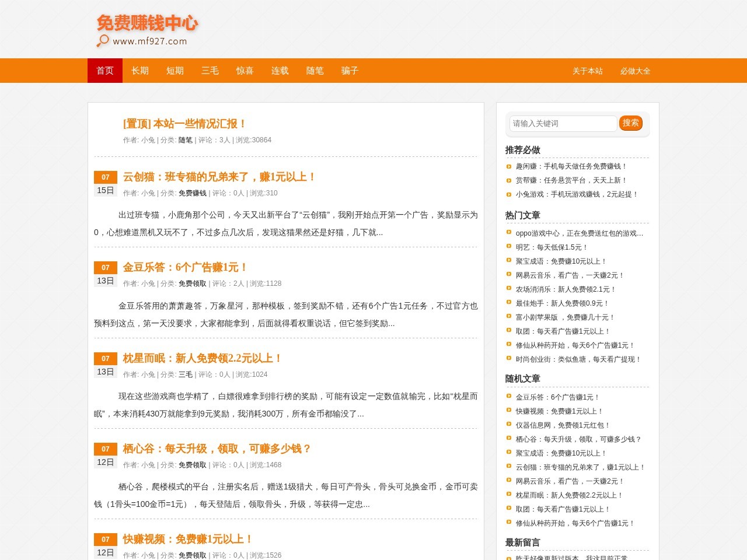Click bullet icon beside 农场消消乐 link
Image resolution: width=747 pixels, height=560 pixels.
coord(509,288)
